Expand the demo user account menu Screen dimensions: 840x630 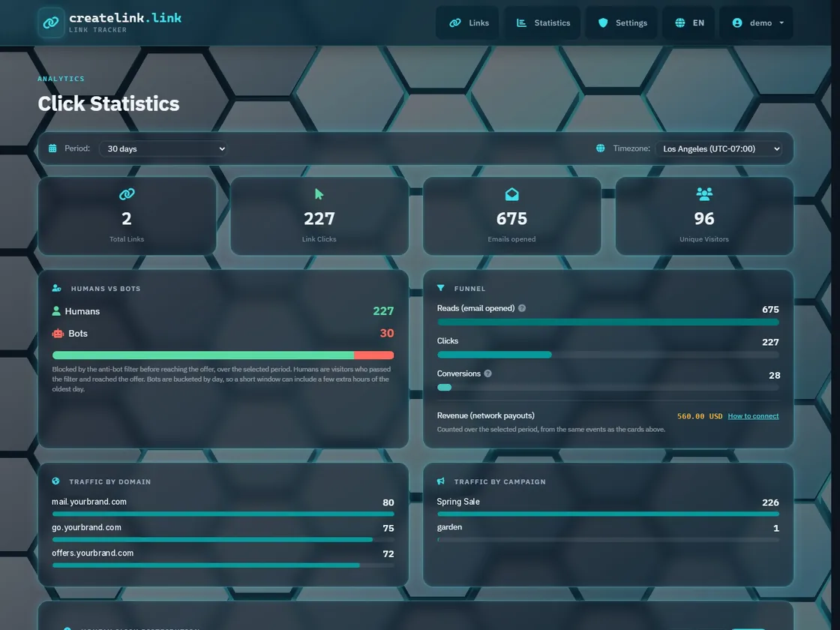[757, 22]
